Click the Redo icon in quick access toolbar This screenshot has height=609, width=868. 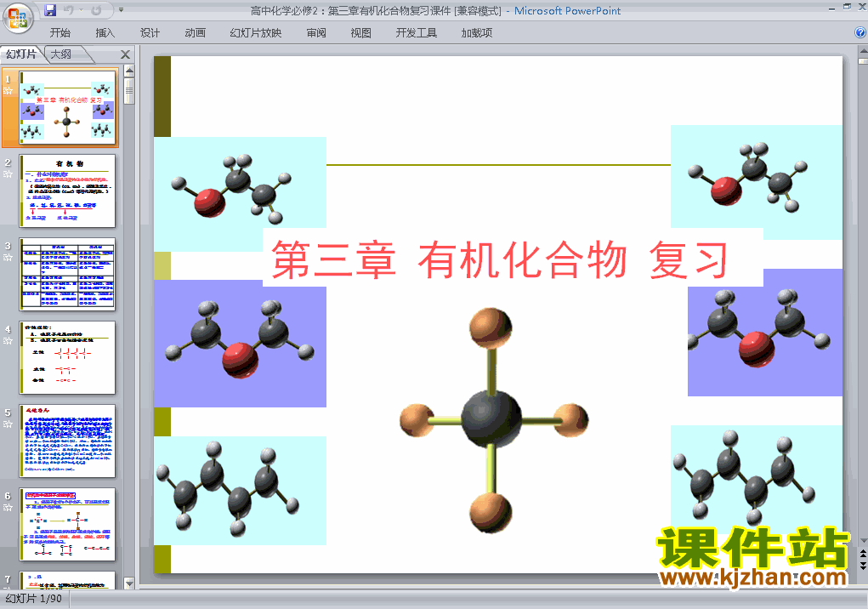click(96, 10)
